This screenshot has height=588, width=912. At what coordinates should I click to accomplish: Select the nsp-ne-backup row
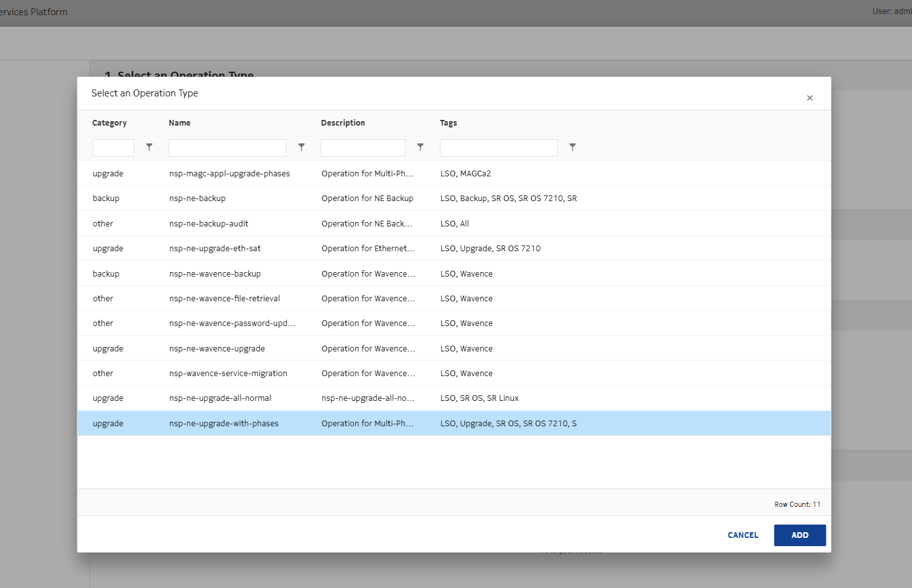197,199
